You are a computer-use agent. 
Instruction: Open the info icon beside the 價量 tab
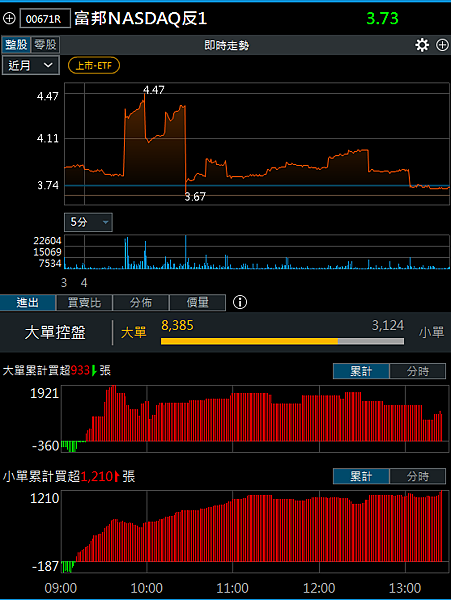(240, 302)
